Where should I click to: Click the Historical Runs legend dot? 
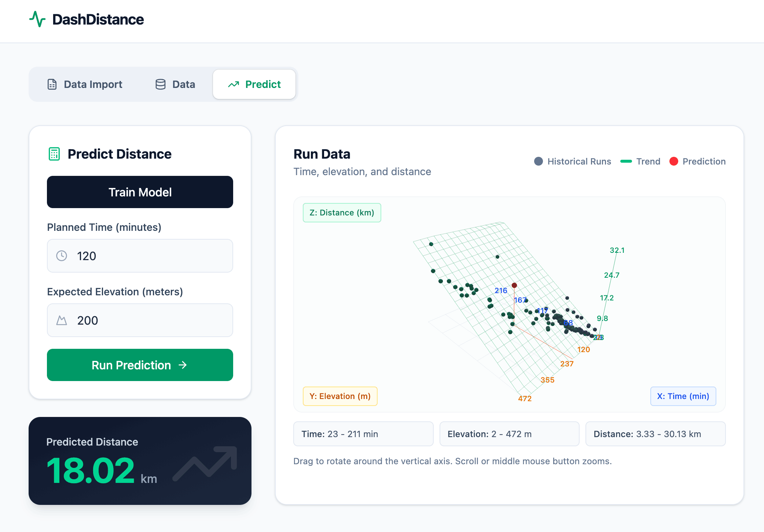pos(539,162)
